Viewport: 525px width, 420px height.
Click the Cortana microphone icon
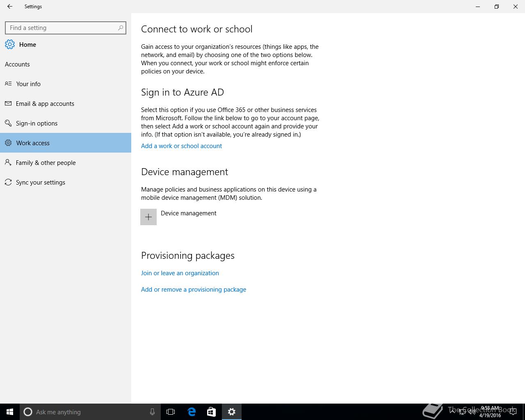point(152,412)
